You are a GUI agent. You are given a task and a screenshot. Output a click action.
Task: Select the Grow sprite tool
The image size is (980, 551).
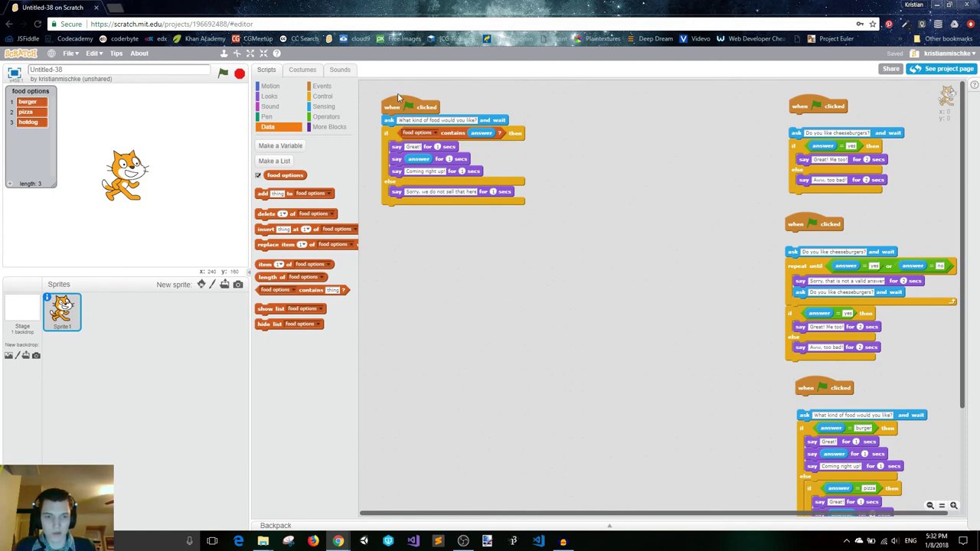pos(250,54)
